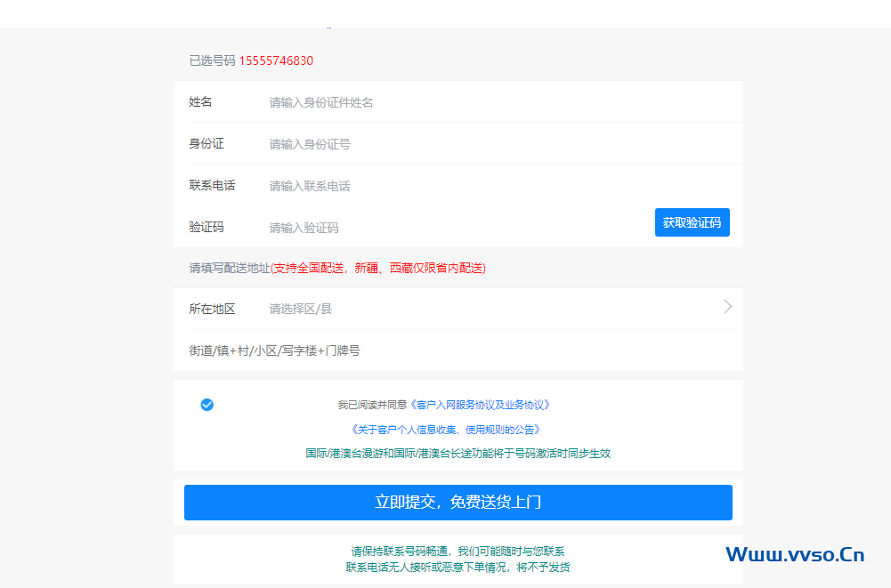Click the 获取验证码 get-code button

pos(692,222)
